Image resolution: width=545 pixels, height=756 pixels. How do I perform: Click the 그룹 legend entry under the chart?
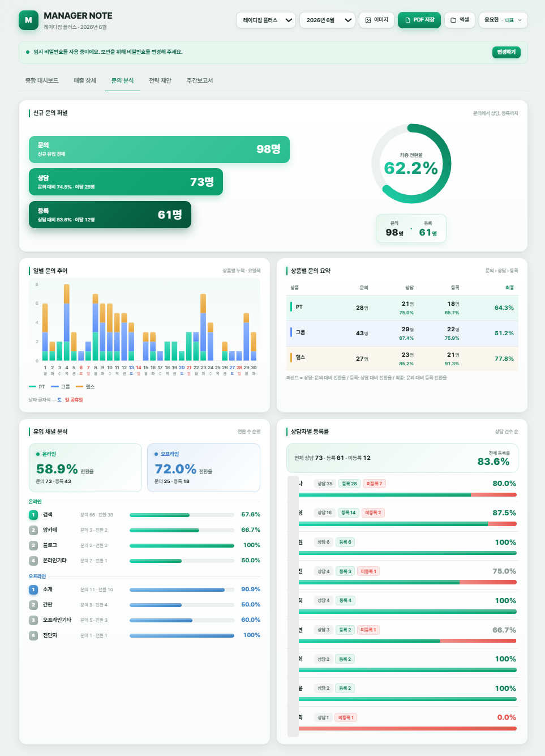(60, 387)
